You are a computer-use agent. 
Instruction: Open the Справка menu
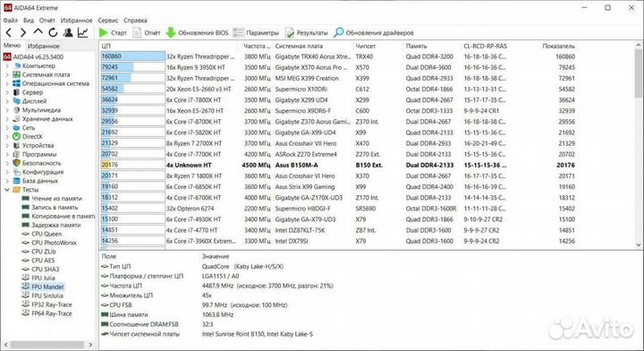(x=135, y=20)
